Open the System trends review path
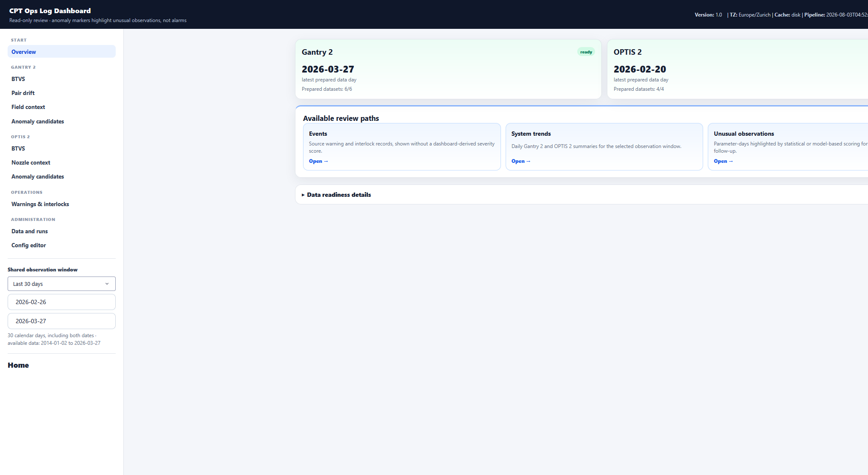The image size is (868, 475). pyautogui.click(x=521, y=161)
